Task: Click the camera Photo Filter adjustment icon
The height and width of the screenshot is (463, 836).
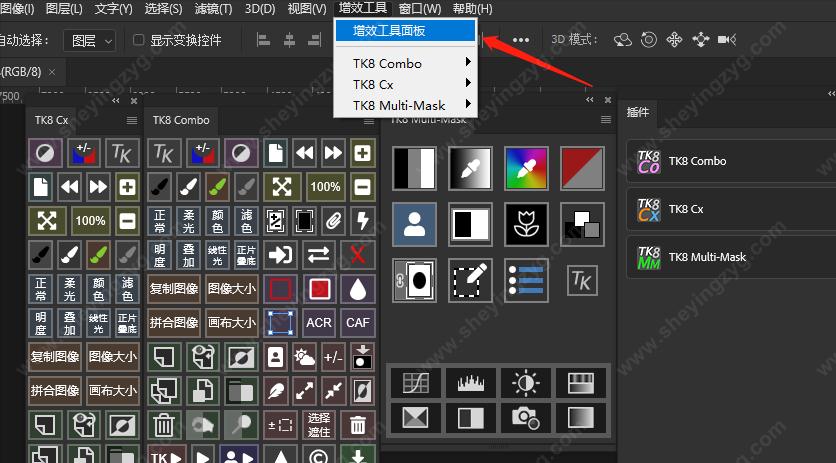Action: click(526, 417)
